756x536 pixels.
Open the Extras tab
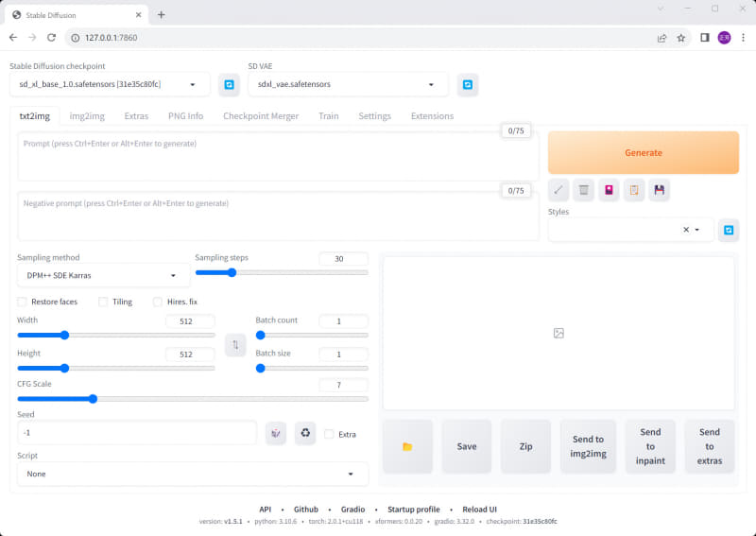136,116
